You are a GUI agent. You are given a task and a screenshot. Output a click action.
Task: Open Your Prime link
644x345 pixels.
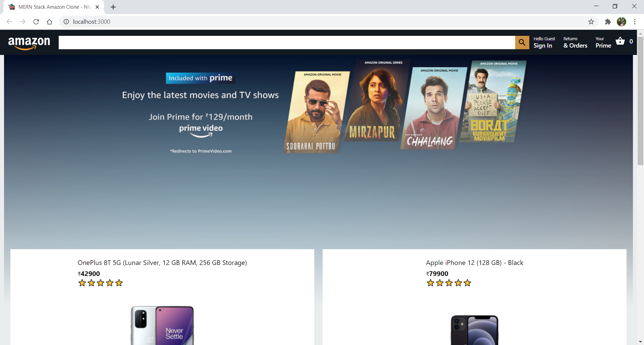[x=603, y=43]
